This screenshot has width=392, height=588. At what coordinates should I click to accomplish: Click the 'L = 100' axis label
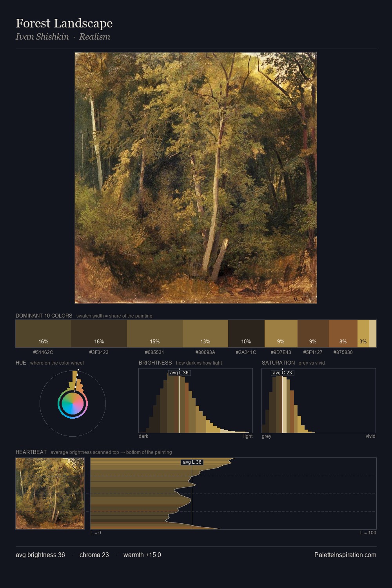(368, 533)
